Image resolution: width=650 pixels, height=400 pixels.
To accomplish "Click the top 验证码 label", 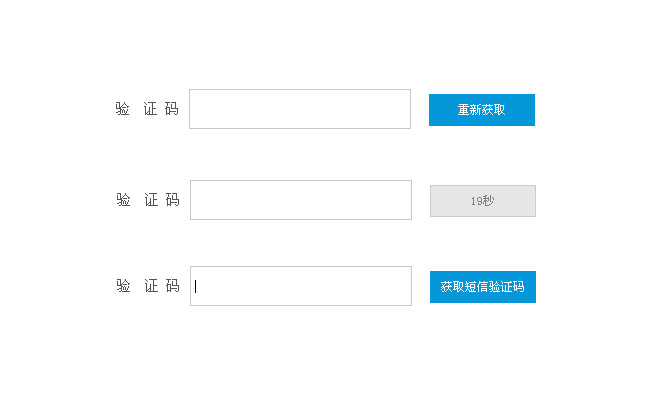I will coord(146,109).
